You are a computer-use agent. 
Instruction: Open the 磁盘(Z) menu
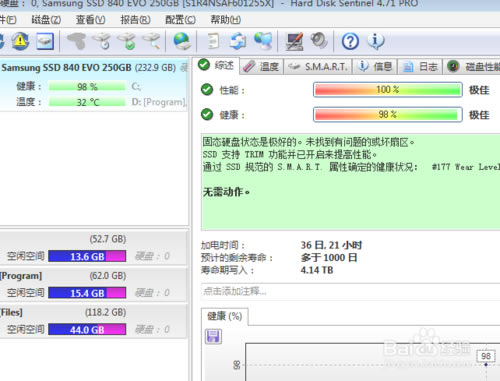pos(46,20)
